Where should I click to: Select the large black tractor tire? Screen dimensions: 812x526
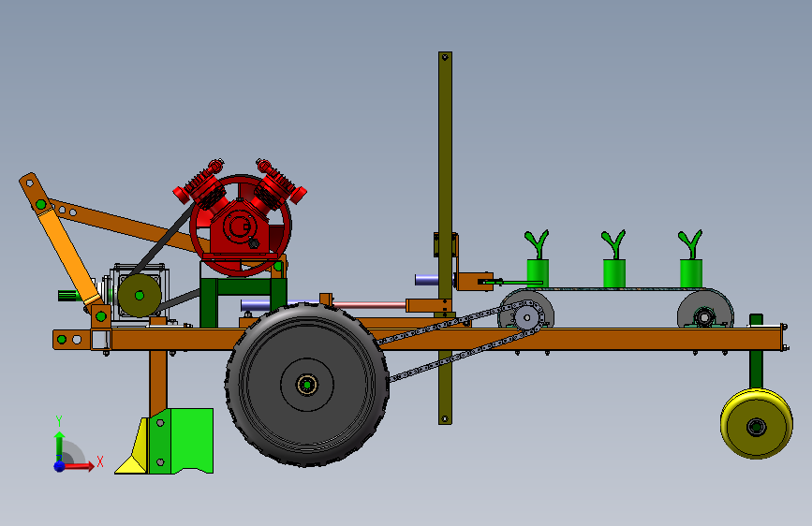point(307,385)
